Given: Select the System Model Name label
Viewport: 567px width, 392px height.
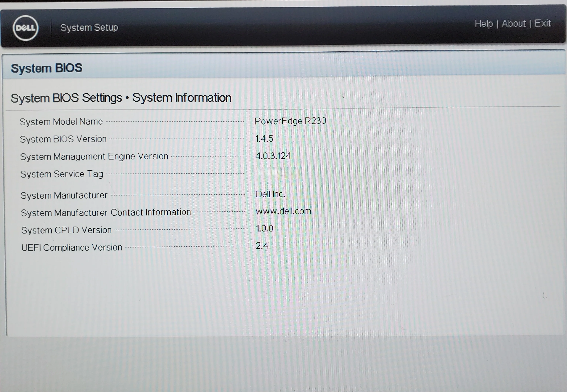Looking at the screenshot, I should click(61, 121).
